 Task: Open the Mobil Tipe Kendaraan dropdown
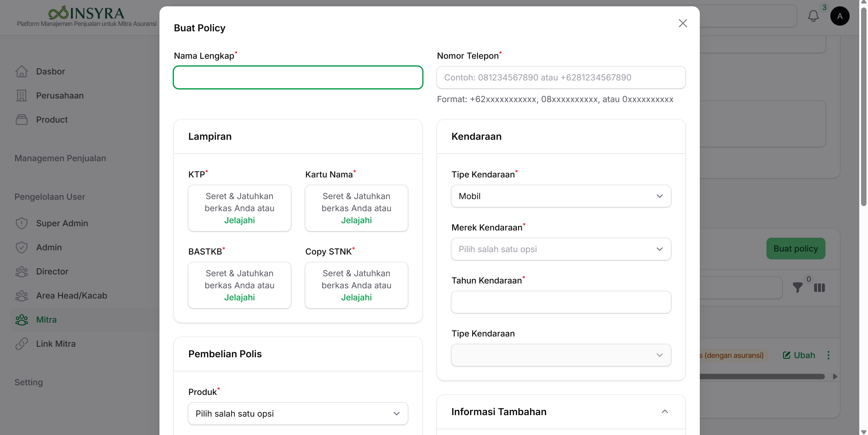[561, 196]
